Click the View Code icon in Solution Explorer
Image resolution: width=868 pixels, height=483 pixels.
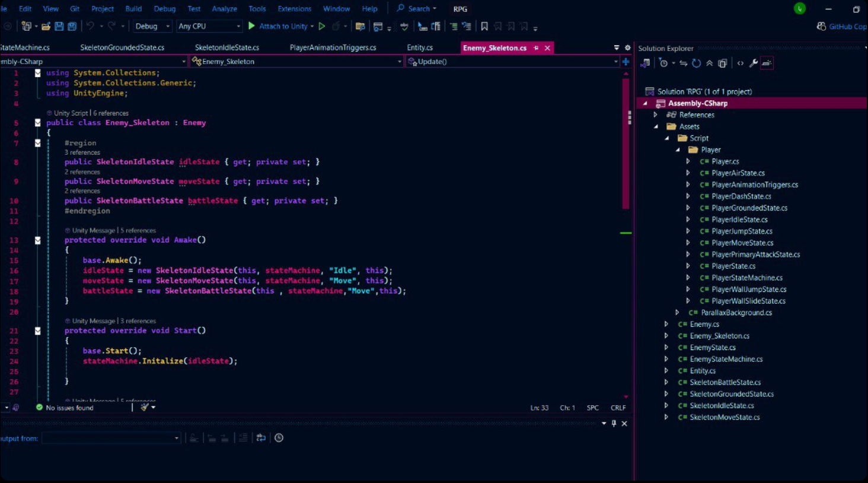click(740, 63)
